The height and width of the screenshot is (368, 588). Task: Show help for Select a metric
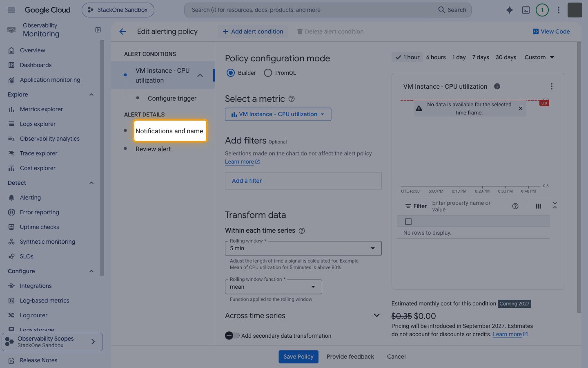[292, 99]
